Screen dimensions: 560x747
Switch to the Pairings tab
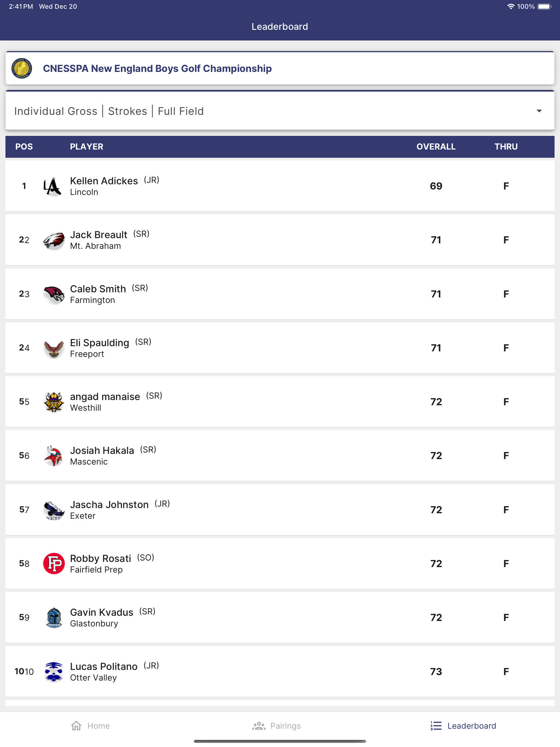click(x=276, y=726)
